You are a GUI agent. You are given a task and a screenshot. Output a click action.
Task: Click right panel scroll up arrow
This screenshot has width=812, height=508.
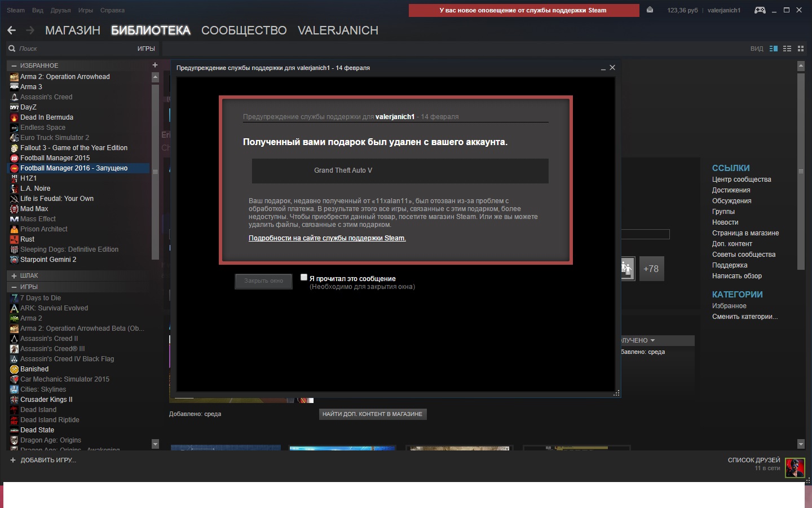click(801, 66)
